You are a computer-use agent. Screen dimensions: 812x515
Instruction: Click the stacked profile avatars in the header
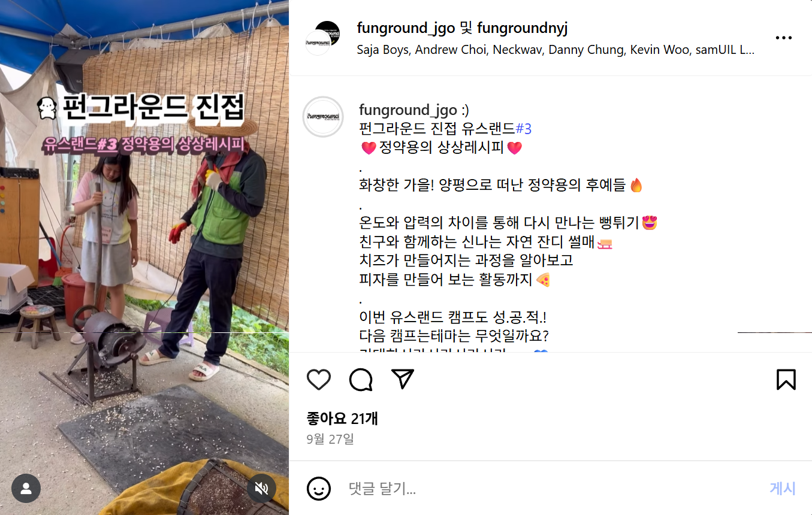click(x=322, y=38)
